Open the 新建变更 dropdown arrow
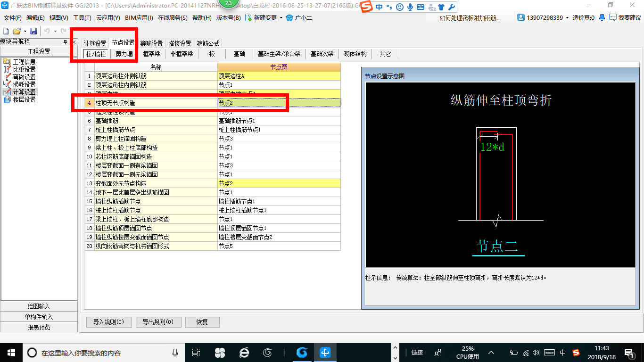644x362 pixels. tap(281, 18)
